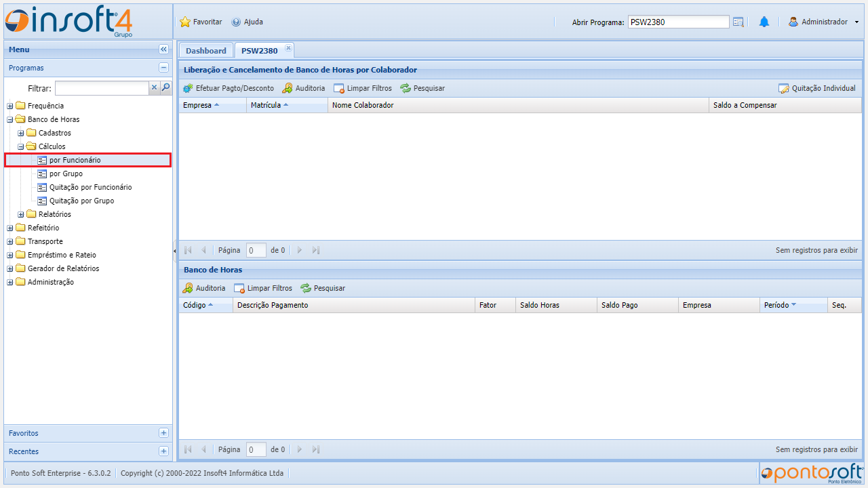868x488 pixels.
Task: Select Quitação por Grupo in tree
Action: pyautogui.click(x=81, y=201)
